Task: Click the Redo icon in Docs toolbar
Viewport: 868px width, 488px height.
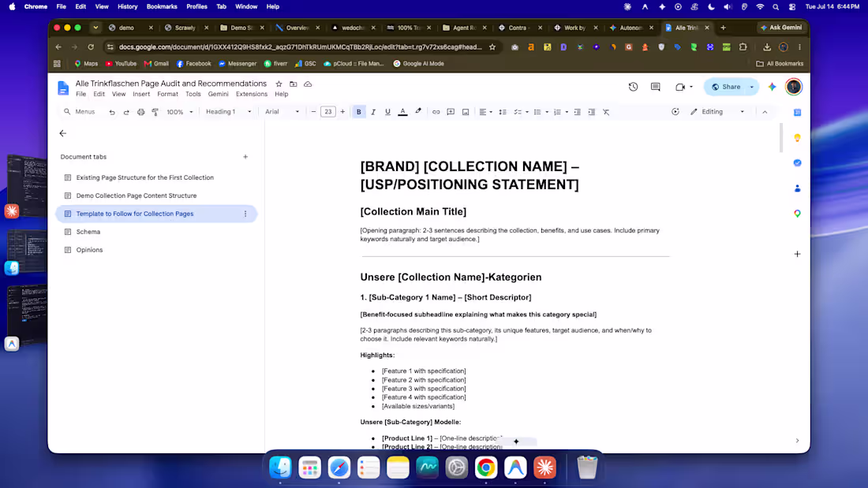Action: point(126,112)
